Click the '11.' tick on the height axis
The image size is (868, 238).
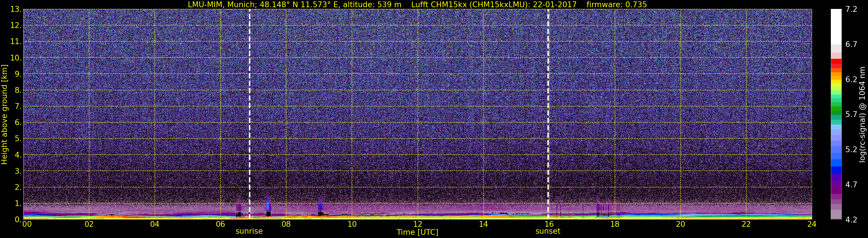tap(16, 42)
